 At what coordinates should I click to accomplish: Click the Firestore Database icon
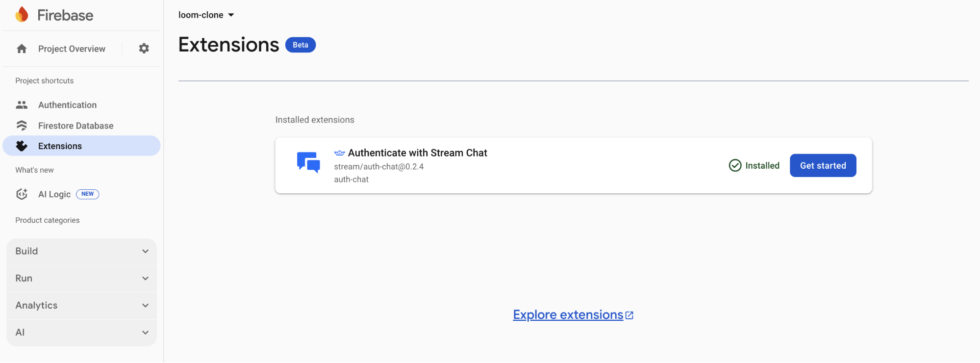[x=22, y=126]
